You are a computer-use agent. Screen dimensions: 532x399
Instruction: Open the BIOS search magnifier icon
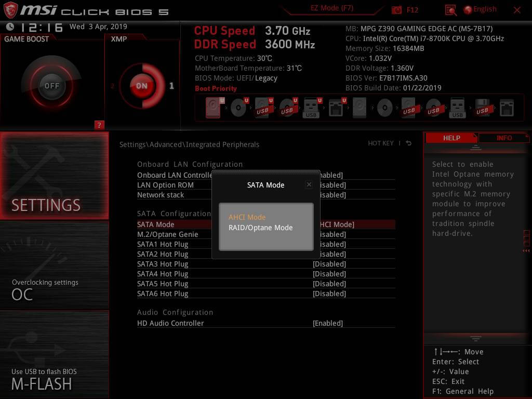click(450, 10)
